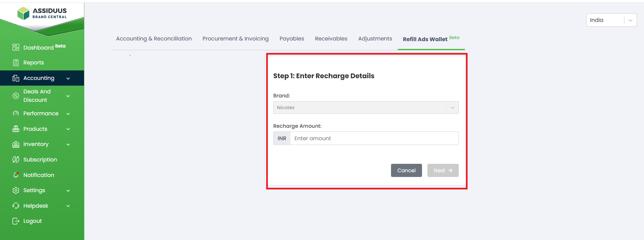Switch to the Payables tab
This screenshot has width=644, height=240.
(x=291, y=39)
